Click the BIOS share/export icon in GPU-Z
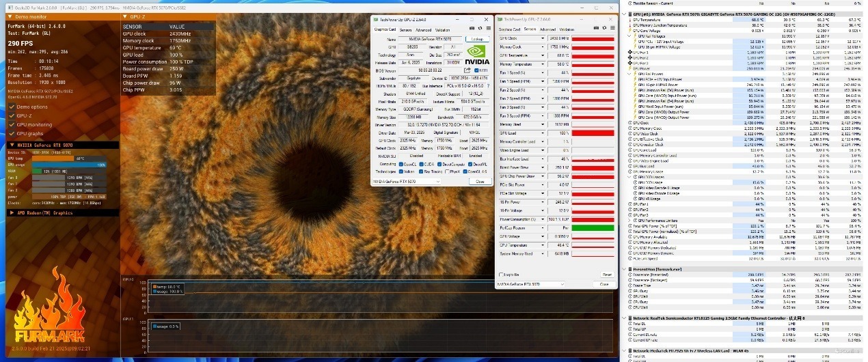The height and width of the screenshot is (362, 868). (x=467, y=70)
